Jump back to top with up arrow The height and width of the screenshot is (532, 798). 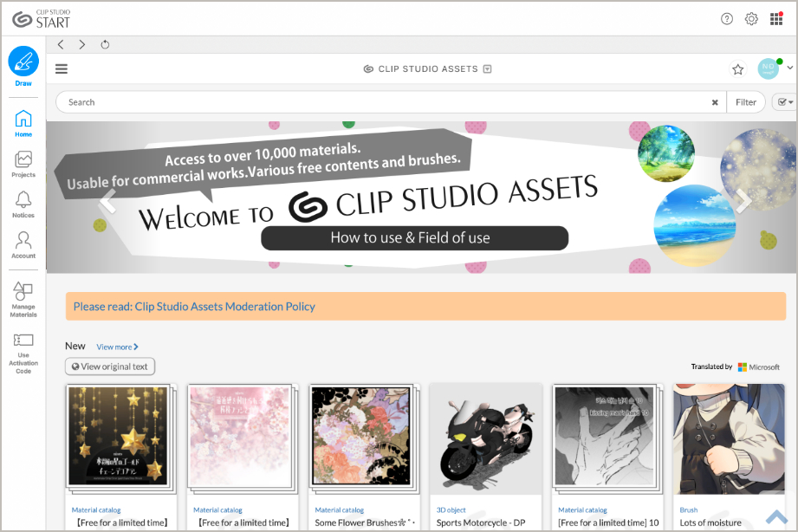[776, 516]
